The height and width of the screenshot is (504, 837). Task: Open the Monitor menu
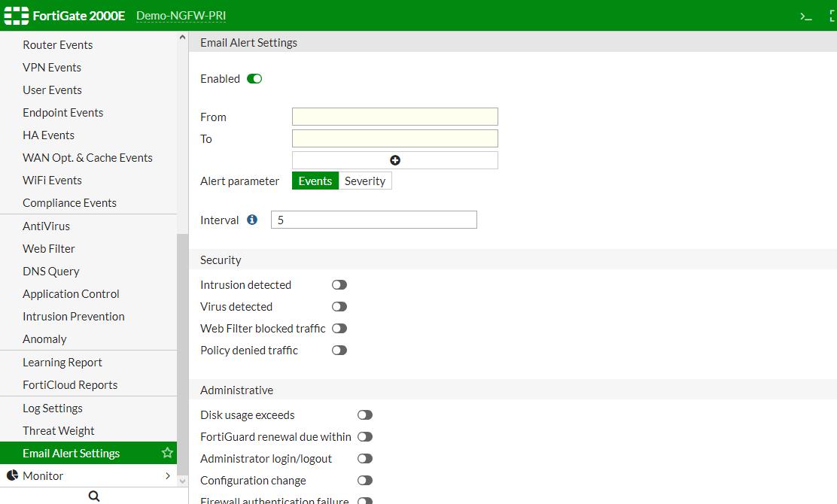pos(89,475)
